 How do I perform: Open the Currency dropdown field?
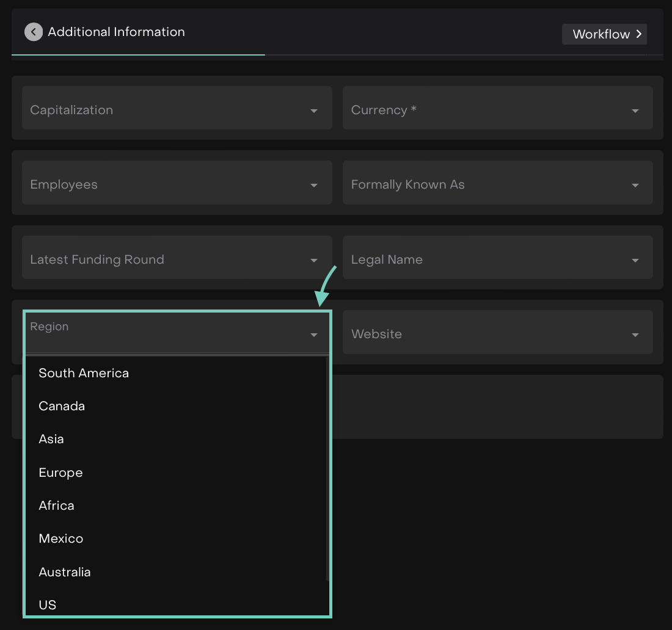click(497, 110)
